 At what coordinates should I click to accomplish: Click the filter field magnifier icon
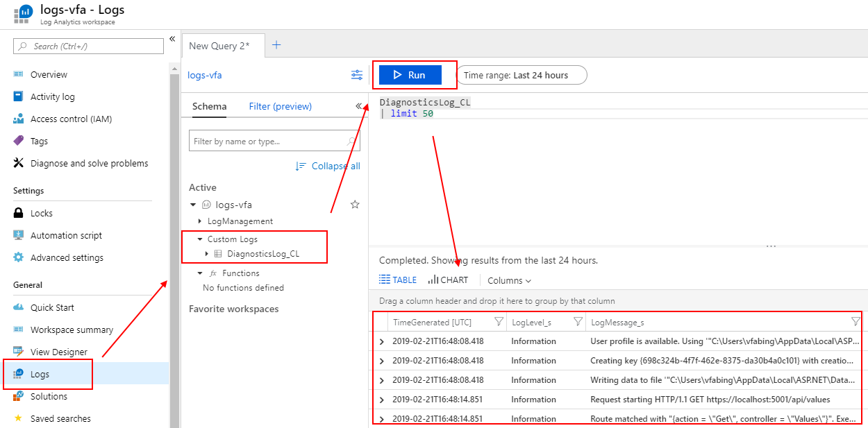tap(352, 141)
